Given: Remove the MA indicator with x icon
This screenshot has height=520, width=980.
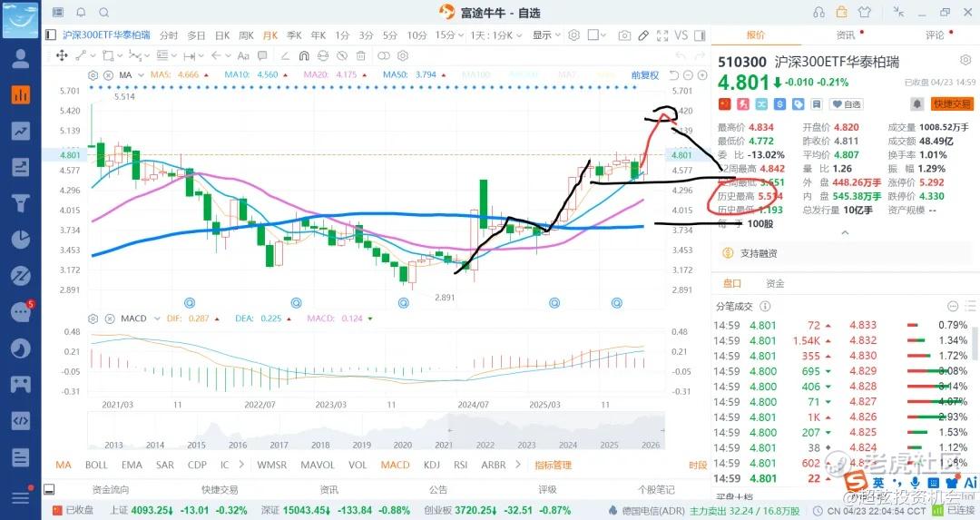Looking at the screenshot, I should [108, 75].
